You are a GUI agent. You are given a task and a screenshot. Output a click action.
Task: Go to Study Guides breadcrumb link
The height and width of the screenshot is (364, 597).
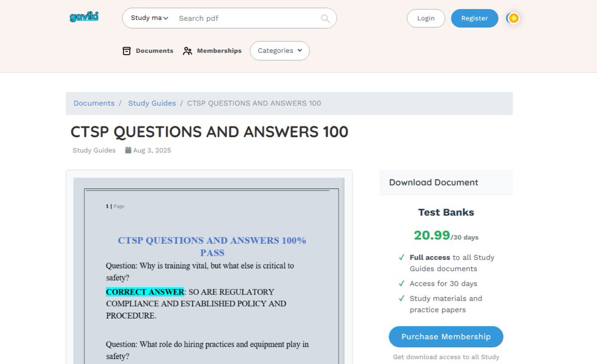tap(152, 103)
